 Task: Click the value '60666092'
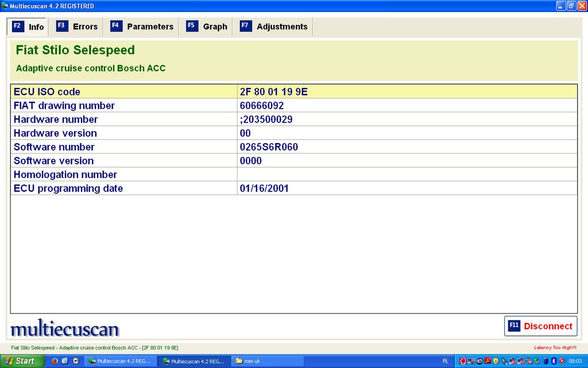pyautogui.click(x=262, y=106)
